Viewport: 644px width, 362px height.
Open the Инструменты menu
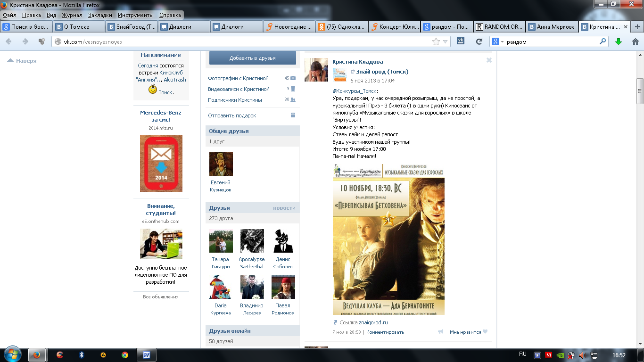click(x=136, y=15)
